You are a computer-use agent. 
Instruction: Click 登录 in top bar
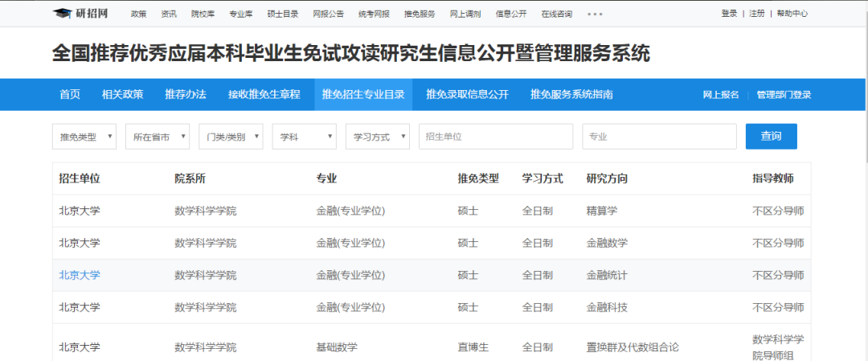click(729, 14)
